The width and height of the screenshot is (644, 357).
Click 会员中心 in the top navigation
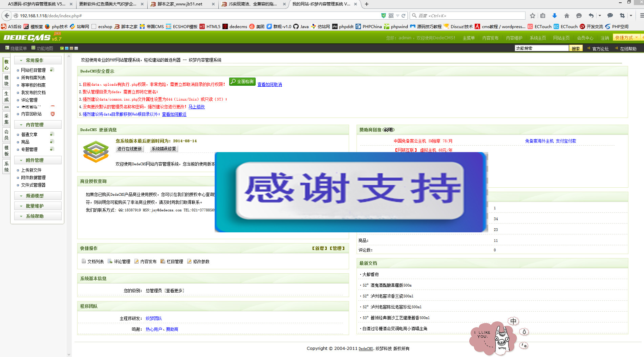point(585,38)
